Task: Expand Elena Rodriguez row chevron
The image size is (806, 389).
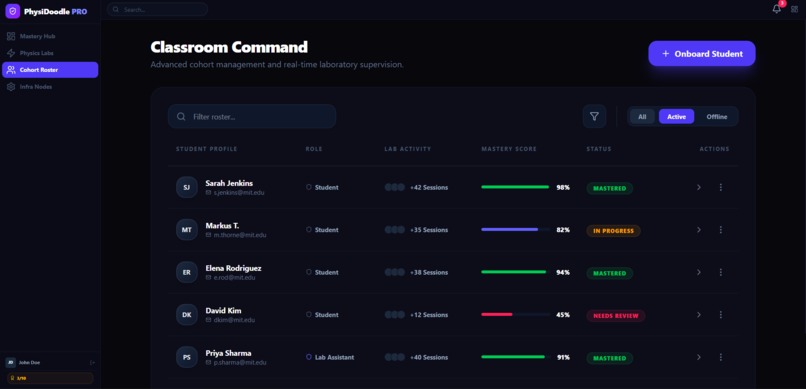Action: [x=699, y=272]
